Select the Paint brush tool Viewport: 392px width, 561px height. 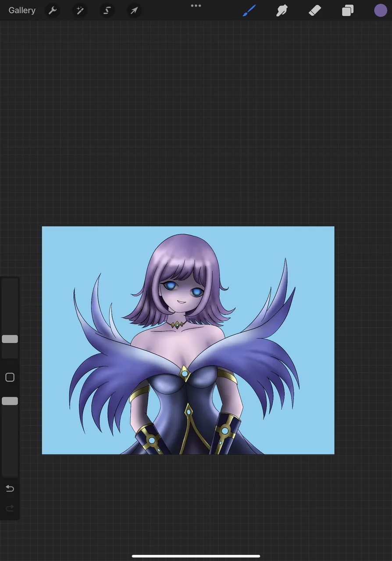[x=249, y=11]
